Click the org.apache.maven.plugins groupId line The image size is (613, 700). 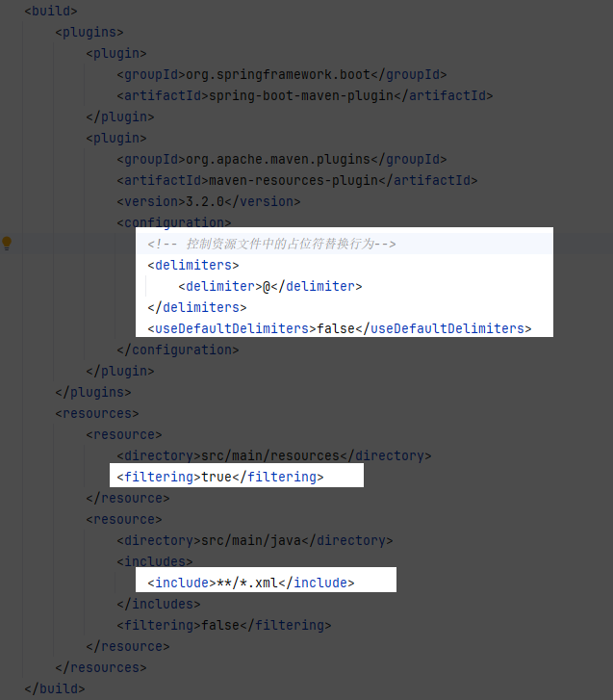click(282, 160)
